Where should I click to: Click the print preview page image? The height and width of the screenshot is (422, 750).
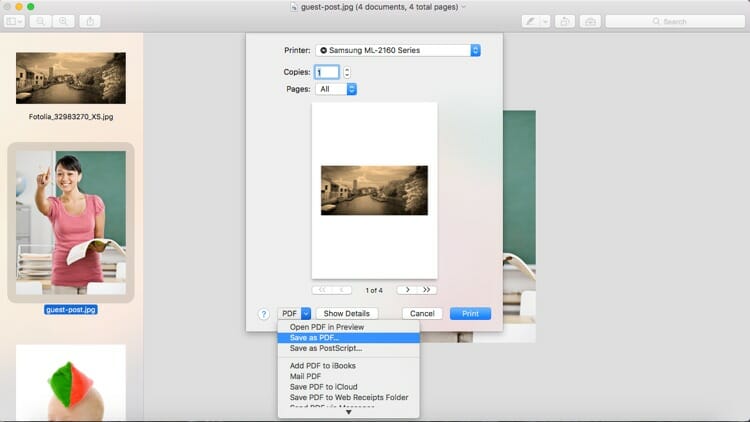click(375, 190)
